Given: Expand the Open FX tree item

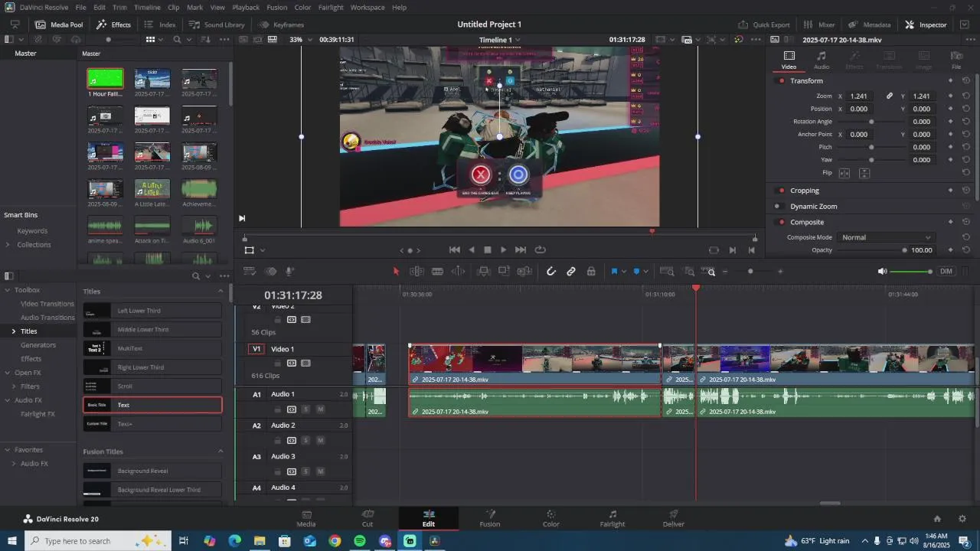Looking at the screenshot, I should [7, 373].
